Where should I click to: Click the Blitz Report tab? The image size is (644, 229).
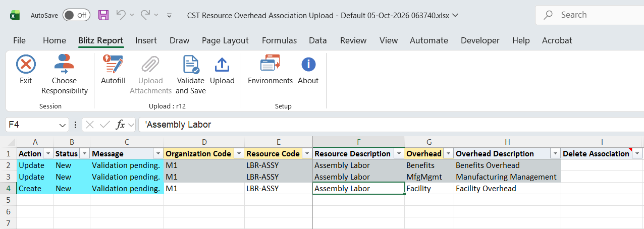(x=101, y=40)
